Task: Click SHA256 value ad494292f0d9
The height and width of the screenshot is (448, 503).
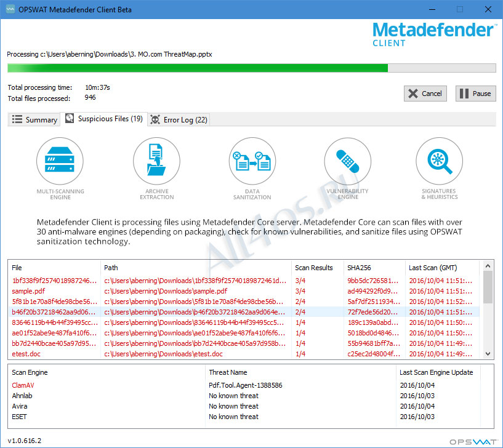Action: click(x=372, y=291)
